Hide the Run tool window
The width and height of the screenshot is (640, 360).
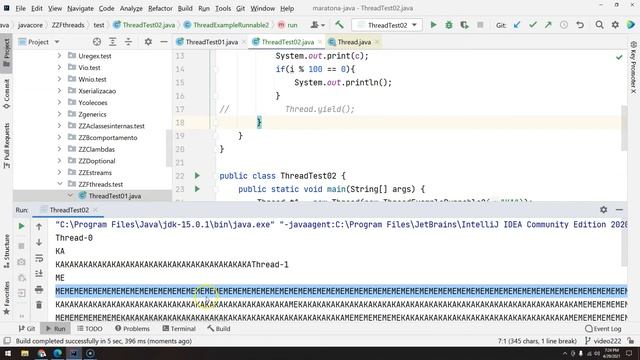(619, 210)
